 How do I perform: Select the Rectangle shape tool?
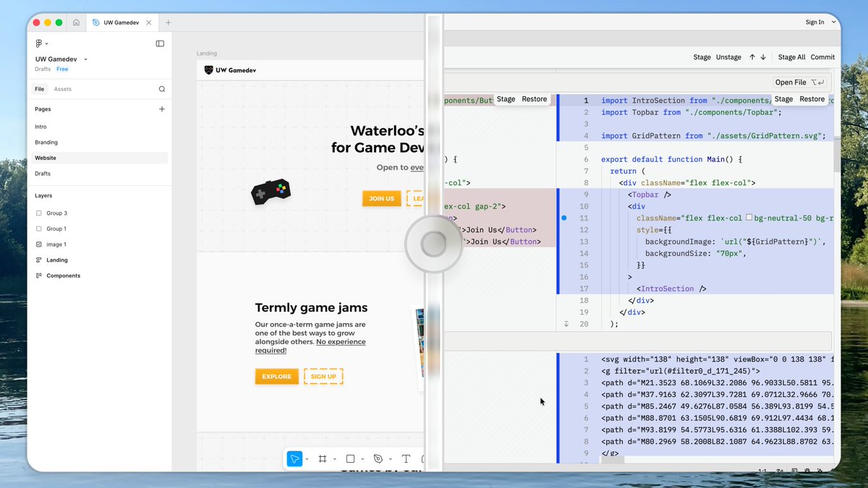coord(350,458)
